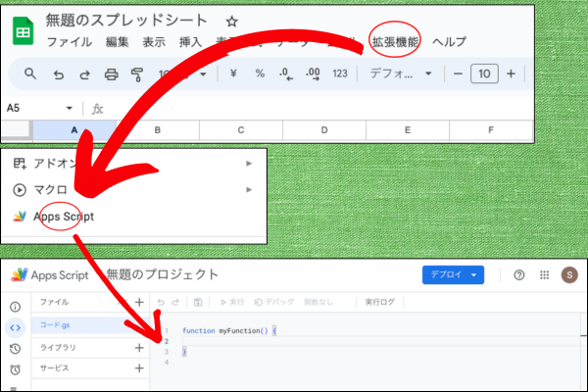Click the undo arrow in Sheets toolbar

coord(58,74)
